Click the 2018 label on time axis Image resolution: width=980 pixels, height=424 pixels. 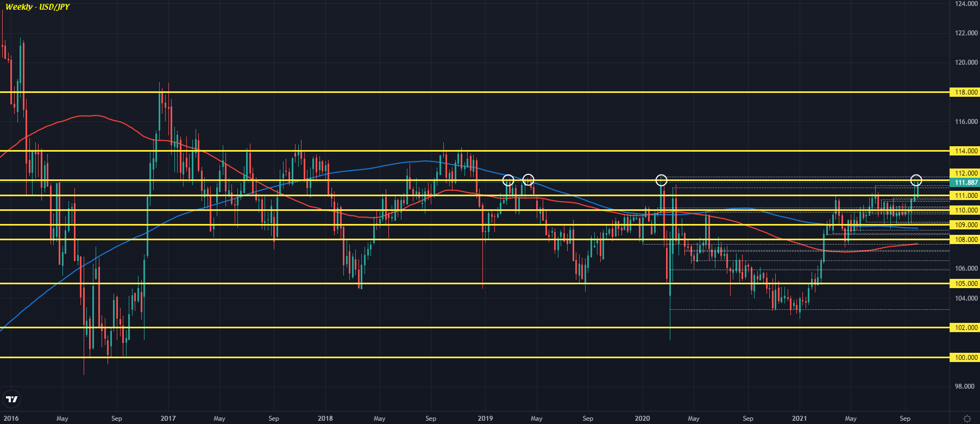tap(325, 419)
